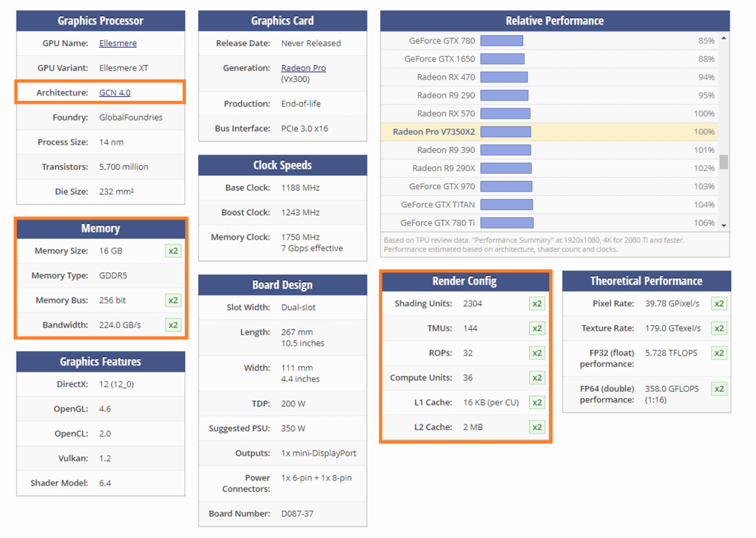
Task: Click the x2 badge beside Memory Size
Action: click(x=173, y=250)
